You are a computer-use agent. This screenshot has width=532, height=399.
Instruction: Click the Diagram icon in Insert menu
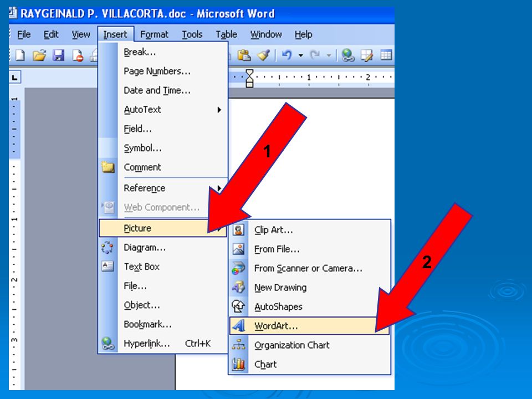click(x=107, y=247)
